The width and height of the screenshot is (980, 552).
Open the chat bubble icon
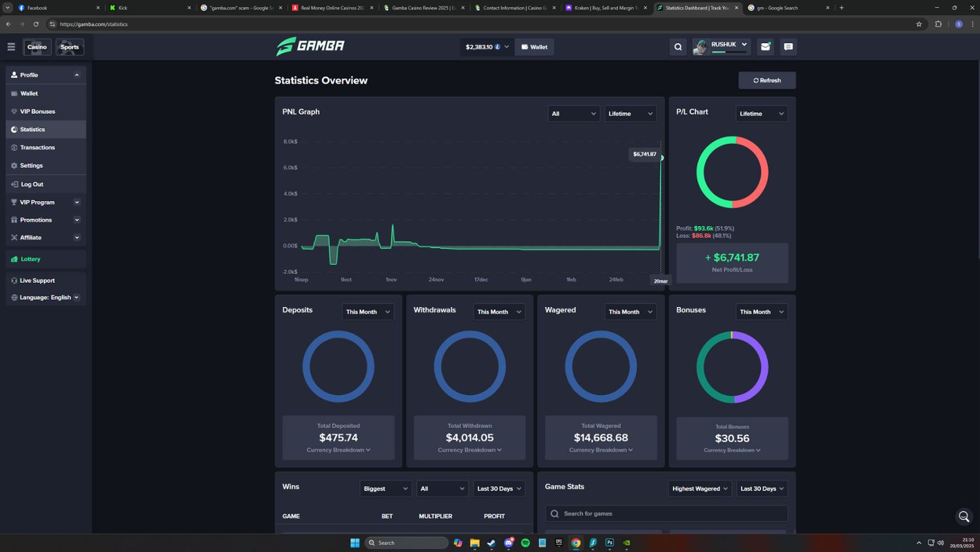coord(789,47)
